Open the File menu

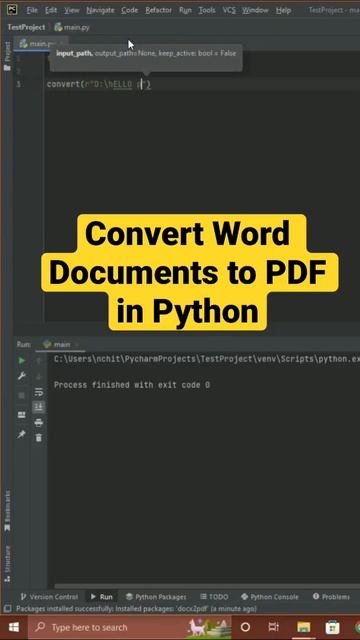pos(32,10)
